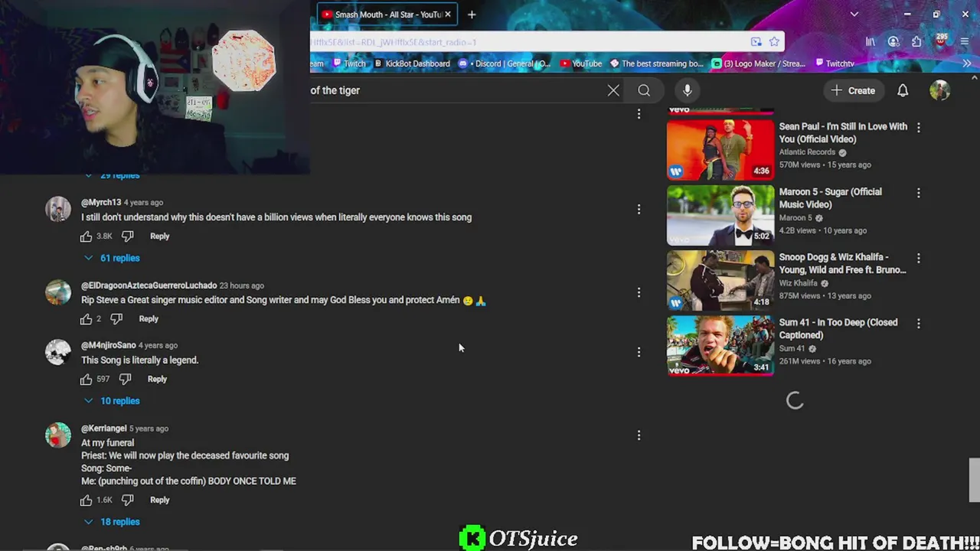Click the browser address bar URL
The image size is (980, 551).
(528, 42)
